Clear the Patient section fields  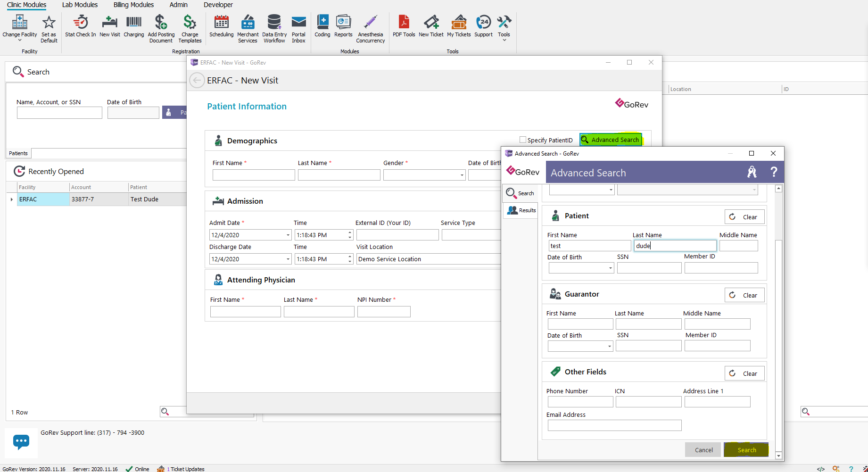pyautogui.click(x=744, y=217)
